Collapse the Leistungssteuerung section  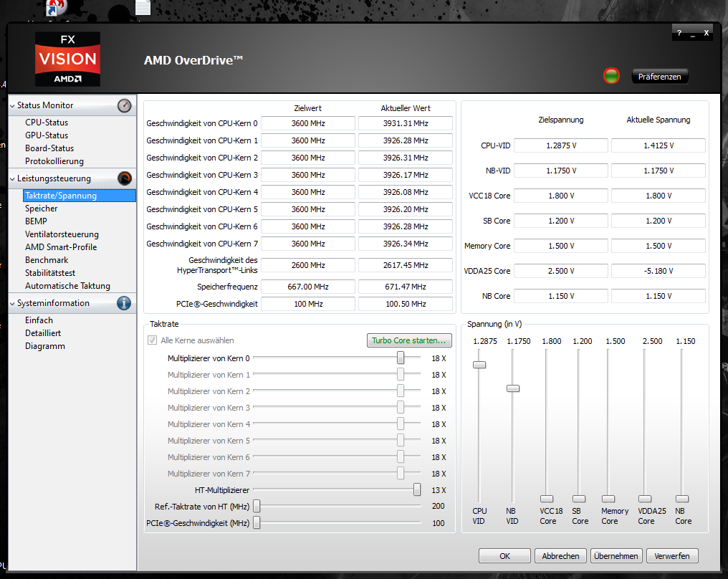12,178
